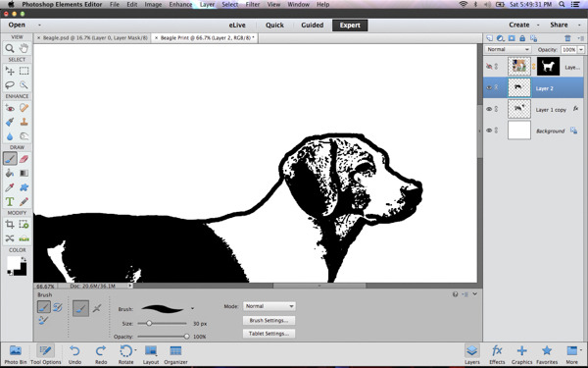Select the Straighten tool
The width and height of the screenshot is (588, 368).
(24, 238)
